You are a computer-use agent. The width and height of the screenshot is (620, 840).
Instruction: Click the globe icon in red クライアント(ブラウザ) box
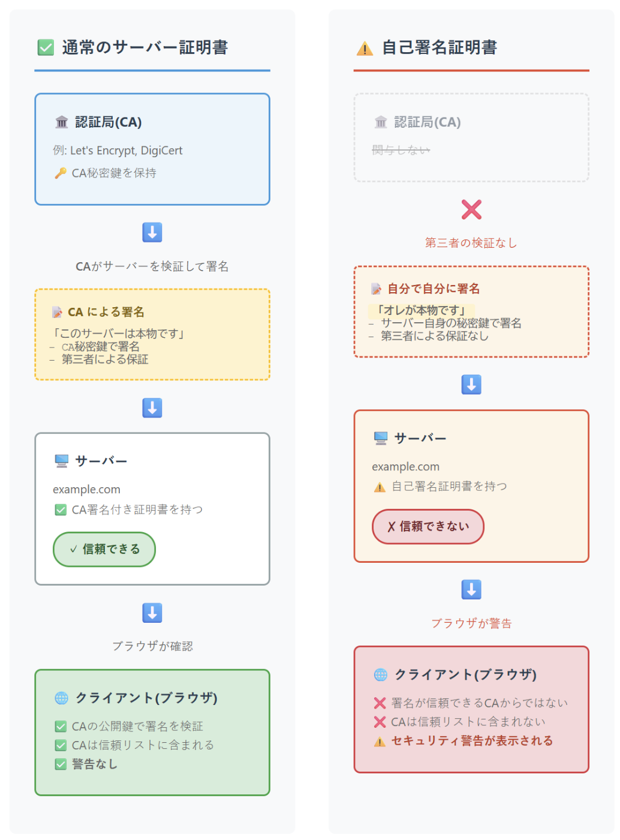click(x=381, y=674)
